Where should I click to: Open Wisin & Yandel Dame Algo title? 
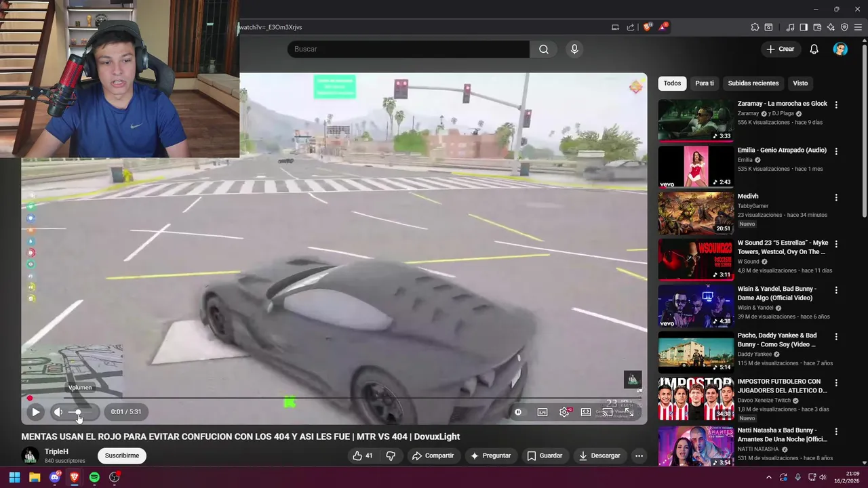tap(777, 293)
